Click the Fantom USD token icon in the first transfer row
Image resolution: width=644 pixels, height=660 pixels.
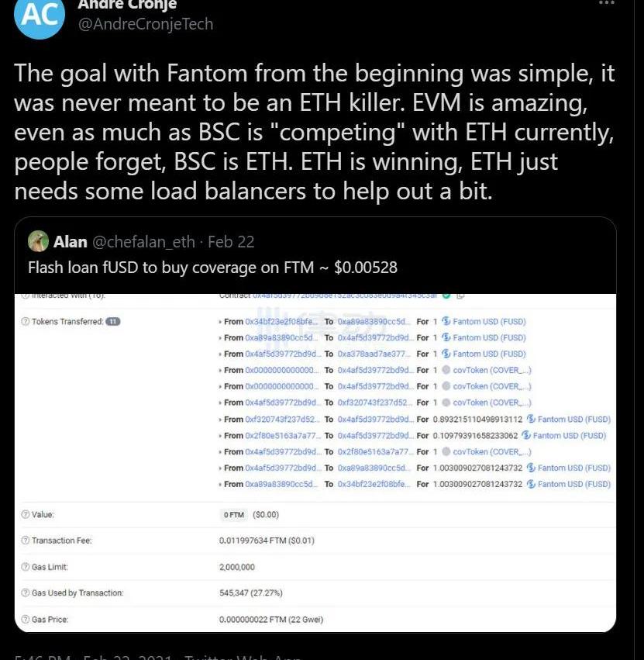[446, 322]
